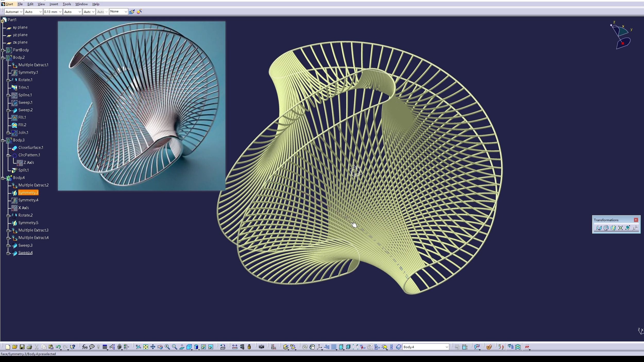Select X Axis in the tree
644x362 pixels.
[x=23, y=208]
